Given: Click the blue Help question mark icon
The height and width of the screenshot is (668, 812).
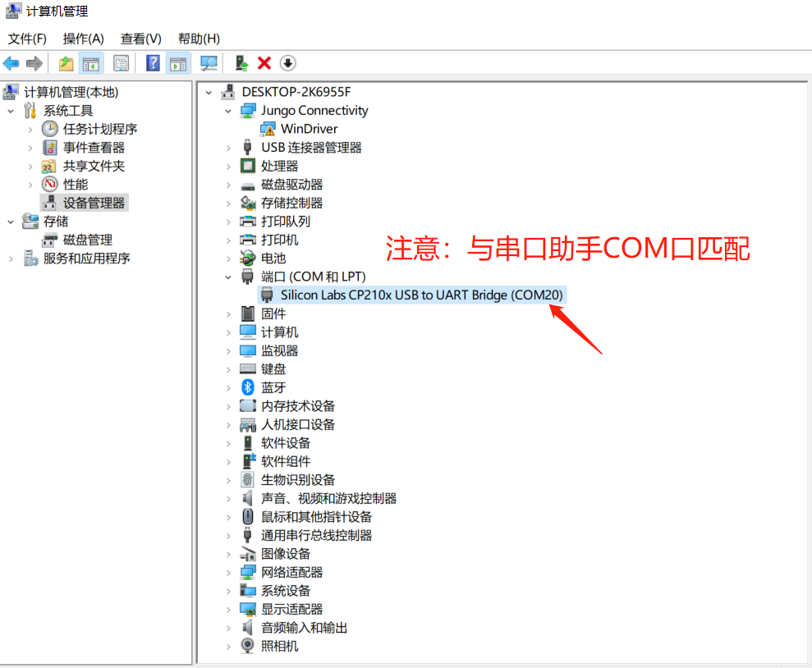Looking at the screenshot, I should point(153,63).
